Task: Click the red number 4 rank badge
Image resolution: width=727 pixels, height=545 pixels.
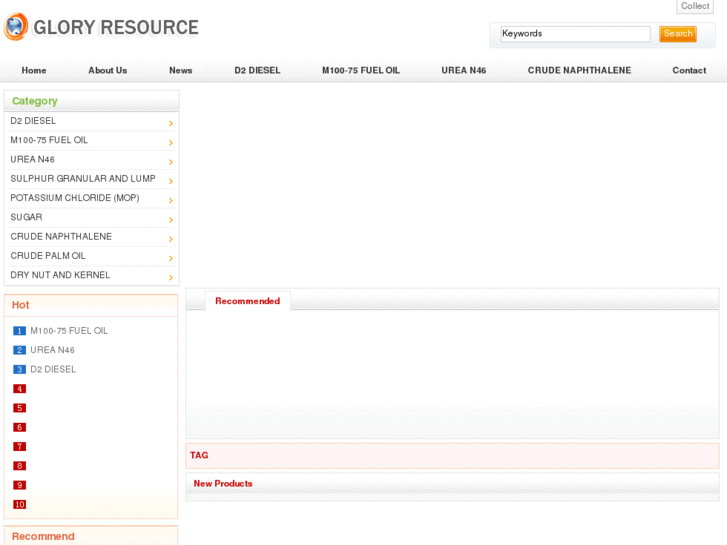Action: click(19, 389)
